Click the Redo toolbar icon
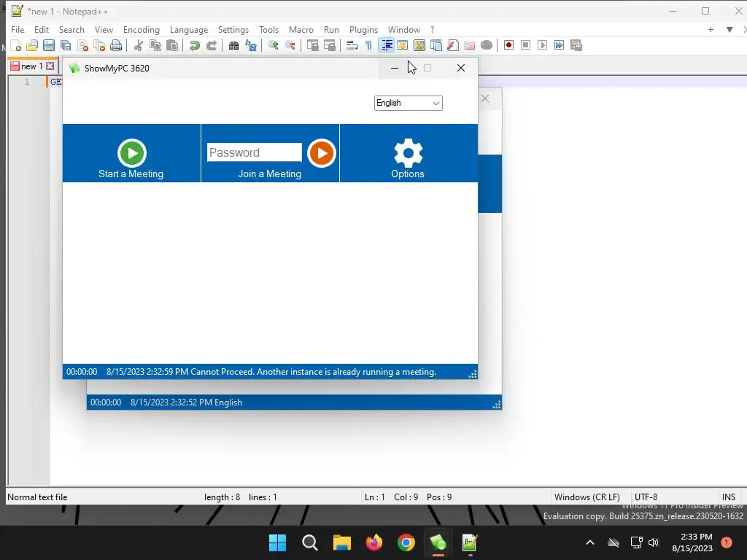This screenshot has height=560, width=747. click(211, 46)
